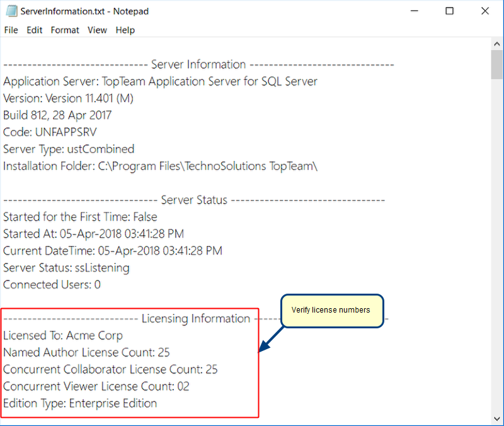
Task: Open the View menu
Action: (x=97, y=30)
